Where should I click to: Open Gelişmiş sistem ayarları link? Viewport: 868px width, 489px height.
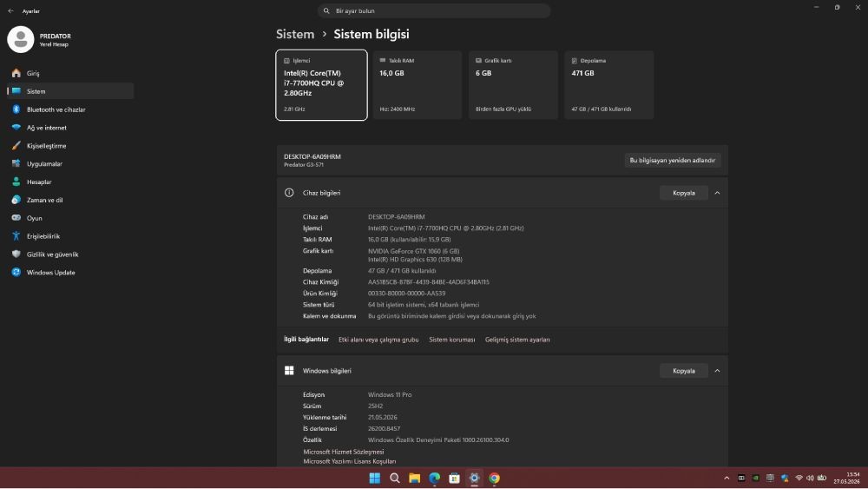pos(517,340)
